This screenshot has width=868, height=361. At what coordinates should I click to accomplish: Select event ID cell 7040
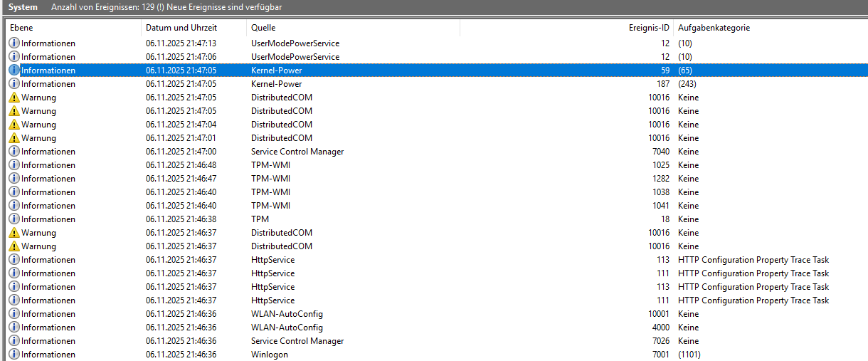click(x=660, y=152)
